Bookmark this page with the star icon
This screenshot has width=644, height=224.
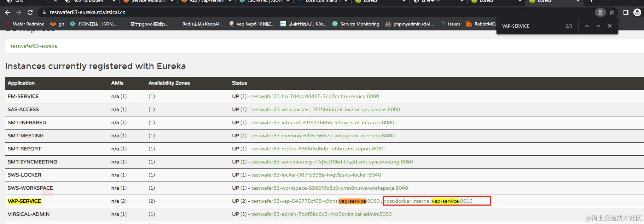click(x=612, y=12)
